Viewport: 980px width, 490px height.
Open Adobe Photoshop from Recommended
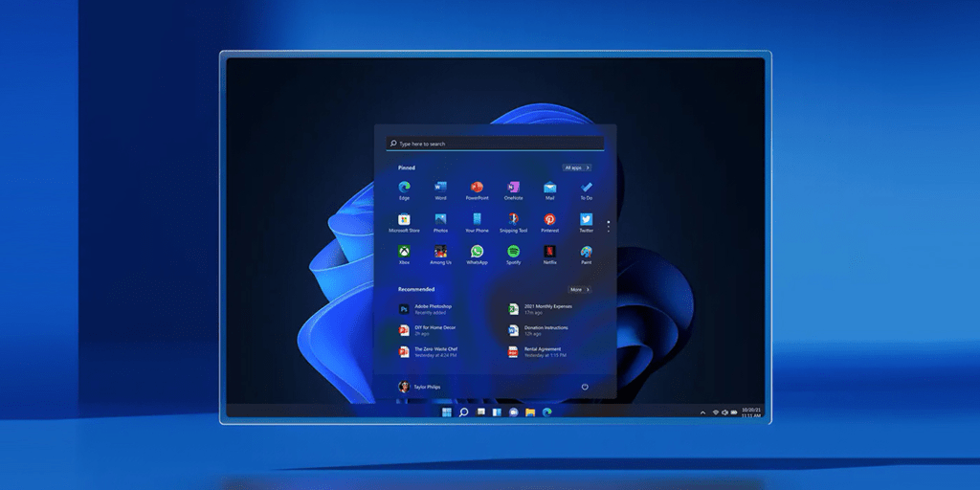pos(428,309)
